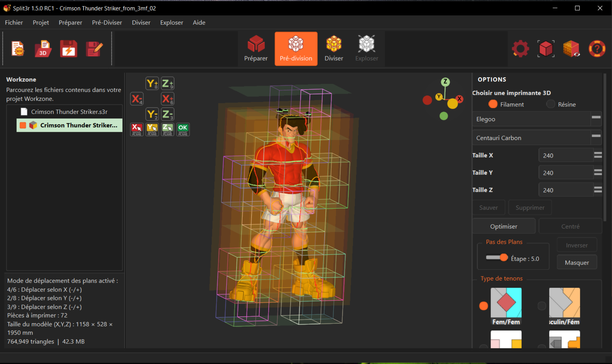
Task: Click the X- plane move button
Action: click(137, 99)
